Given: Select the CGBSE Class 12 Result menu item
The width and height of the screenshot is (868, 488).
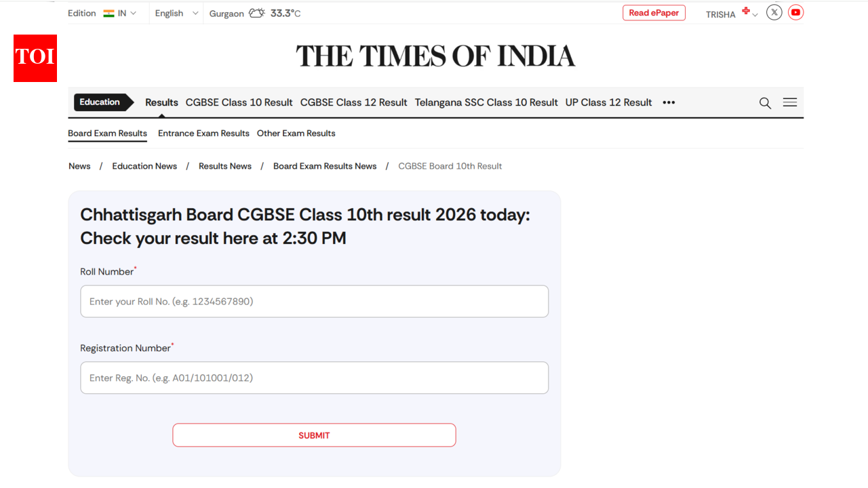Looking at the screenshot, I should (x=353, y=102).
